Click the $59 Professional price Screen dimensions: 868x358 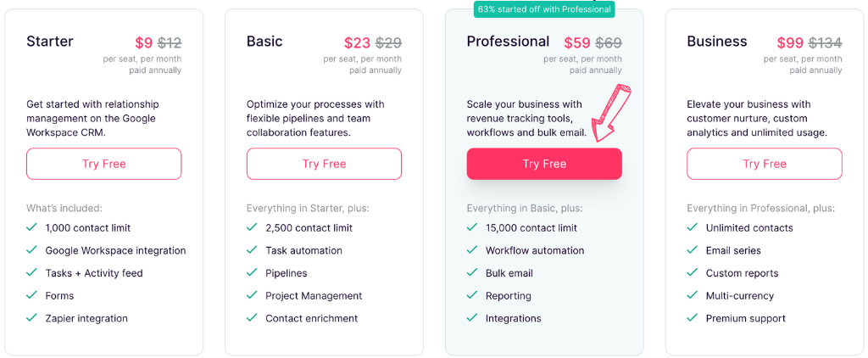click(x=577, y=42)
